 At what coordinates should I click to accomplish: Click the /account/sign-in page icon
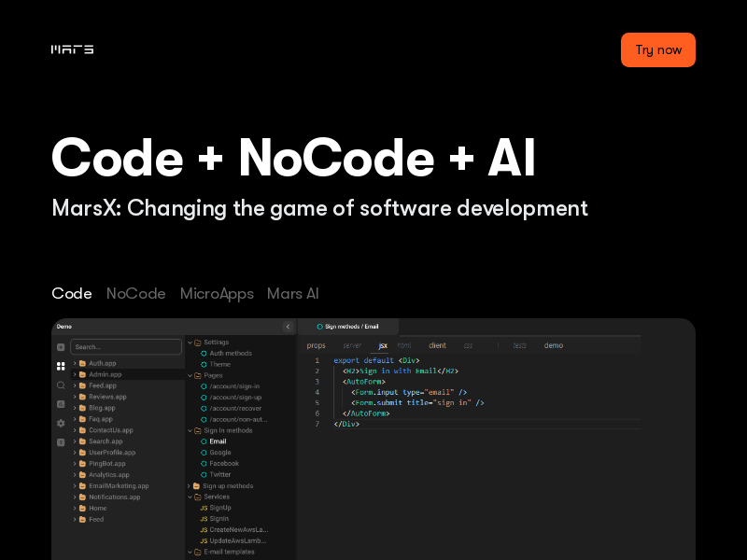pyautogui.click(x=204, y=386)
